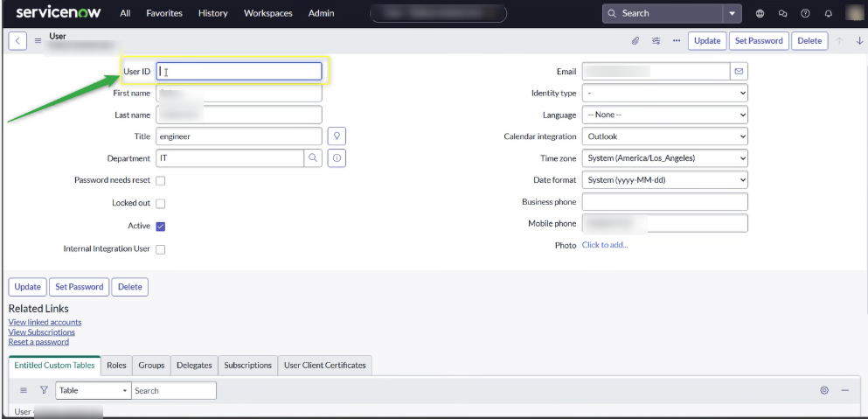Viewport: 868px width, 419px height.
Task: Click the related list Search box
Action: point(174,390)
